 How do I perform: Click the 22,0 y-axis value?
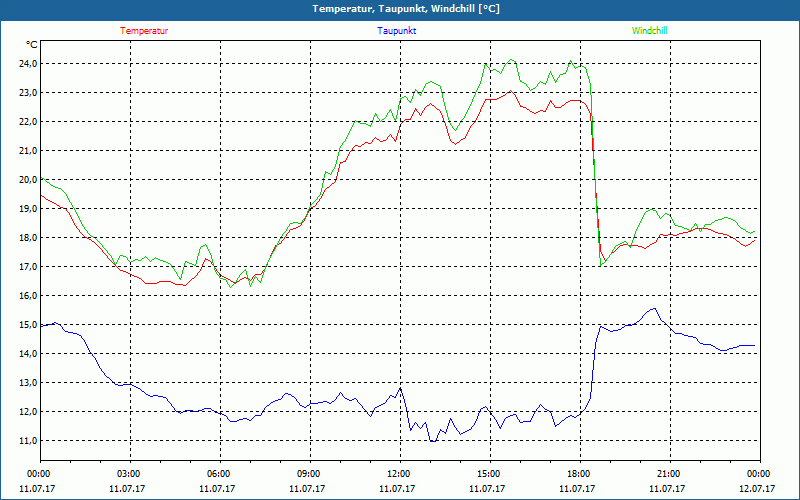click(x=25, y=122)
